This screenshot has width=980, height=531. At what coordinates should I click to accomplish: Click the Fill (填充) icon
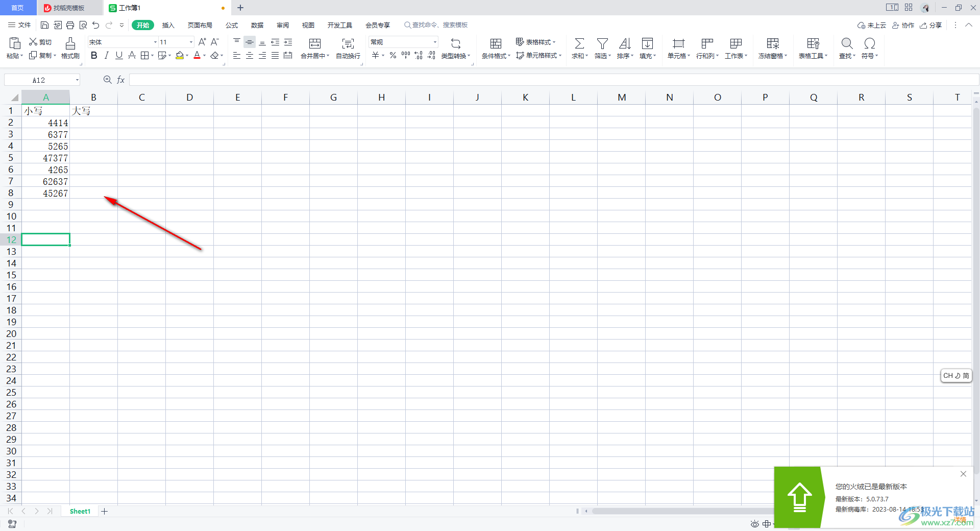pyautogui.click(x=647, y=43)
